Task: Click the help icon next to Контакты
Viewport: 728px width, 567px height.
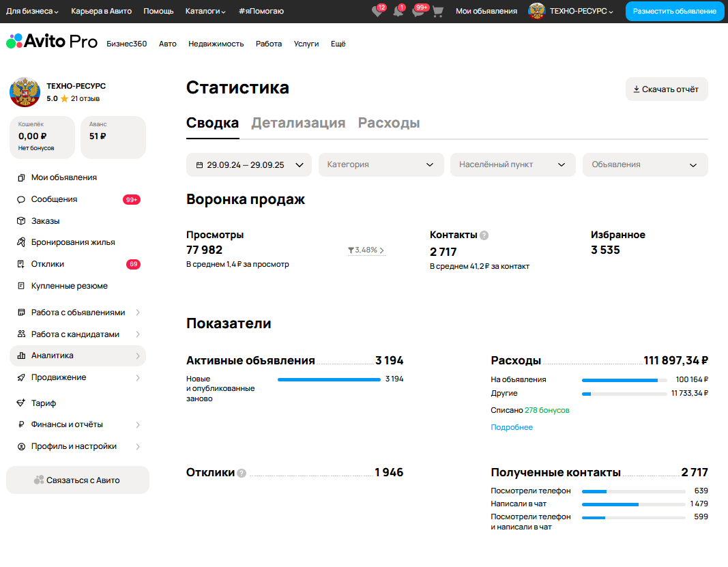Action: [x=483, y=235]
